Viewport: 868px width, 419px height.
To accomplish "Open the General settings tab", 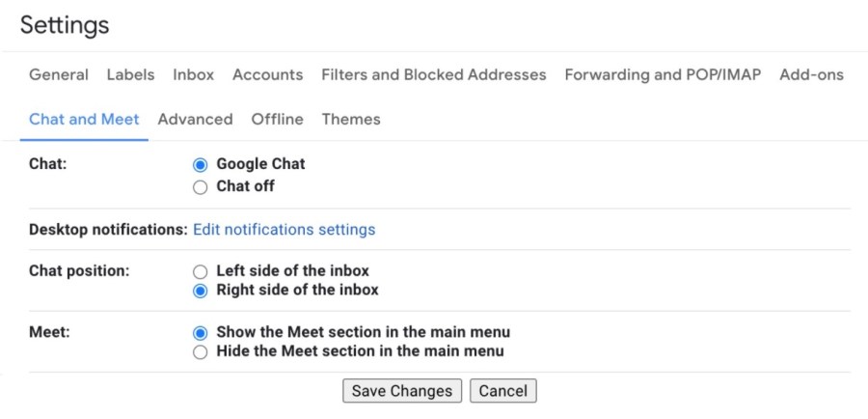I will [x=59, y=74].
